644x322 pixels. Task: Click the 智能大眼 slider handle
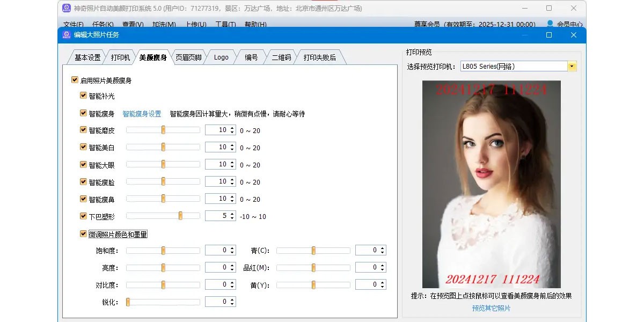(163, 164)
